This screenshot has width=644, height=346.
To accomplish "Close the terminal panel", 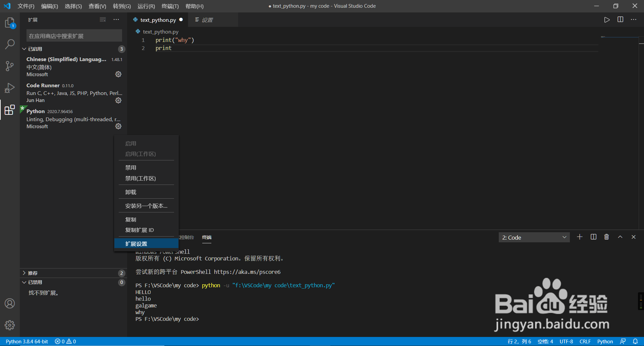I will 634,237.
